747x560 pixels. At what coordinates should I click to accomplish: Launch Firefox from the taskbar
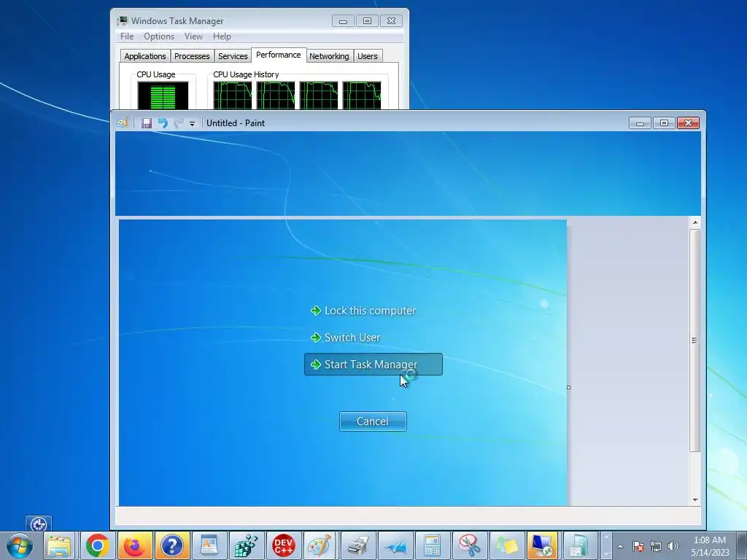tap(135, 545)
